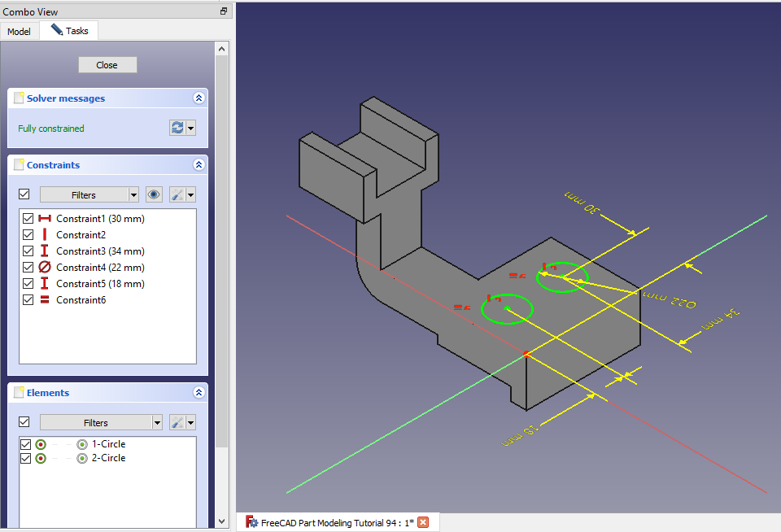Switch to the Model tab

click(x=19, y=31)
